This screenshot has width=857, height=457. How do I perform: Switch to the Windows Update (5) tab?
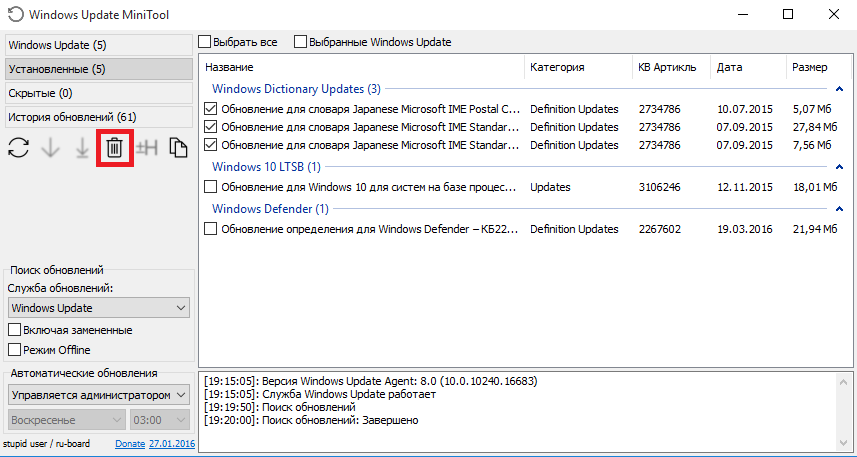coord(98,45)
